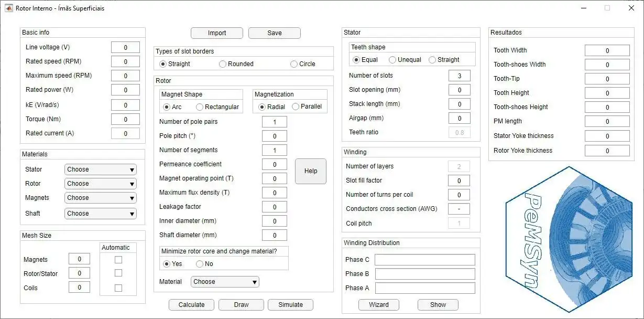This screenshot has height=319, width=644.
Task: Open the Shaft material dropdown
Action: 101,214
